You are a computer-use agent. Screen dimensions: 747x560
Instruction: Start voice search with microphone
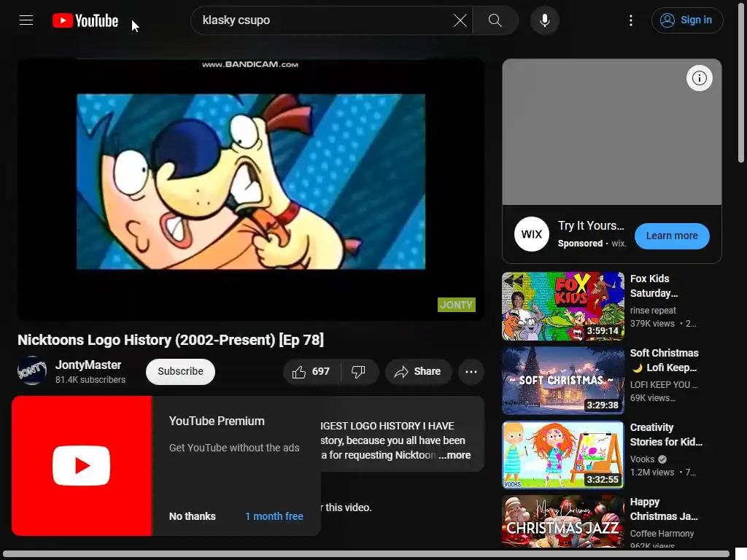tap(544, 20)
